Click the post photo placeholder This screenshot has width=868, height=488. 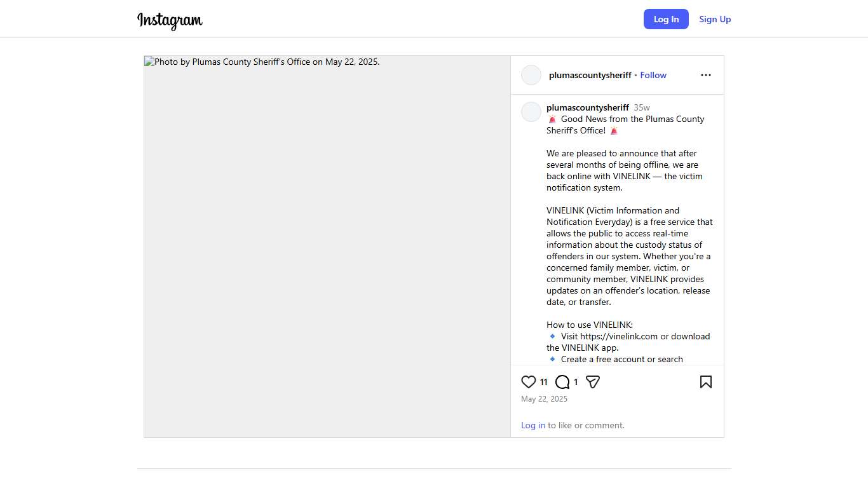pyautogui.click(x=327, y=247)
